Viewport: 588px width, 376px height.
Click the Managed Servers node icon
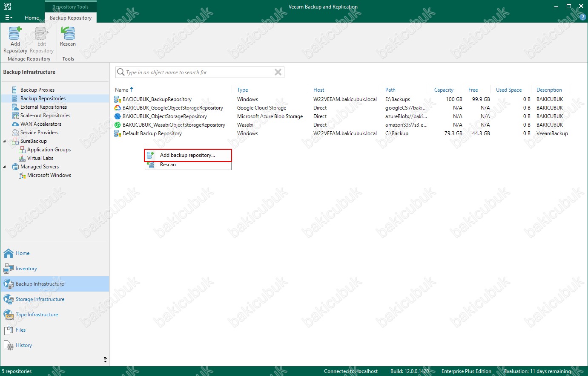pyautogui.click(x=15, y=167)
